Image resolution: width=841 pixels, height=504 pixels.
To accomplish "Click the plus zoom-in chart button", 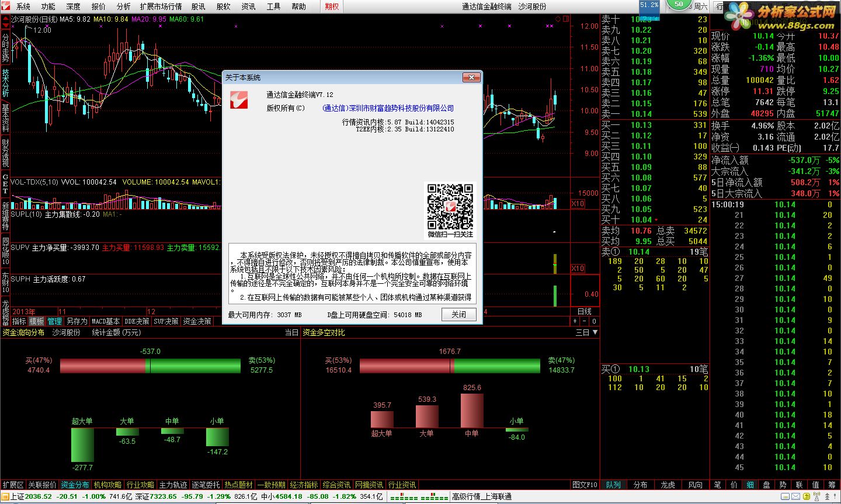I will point(575,321).
